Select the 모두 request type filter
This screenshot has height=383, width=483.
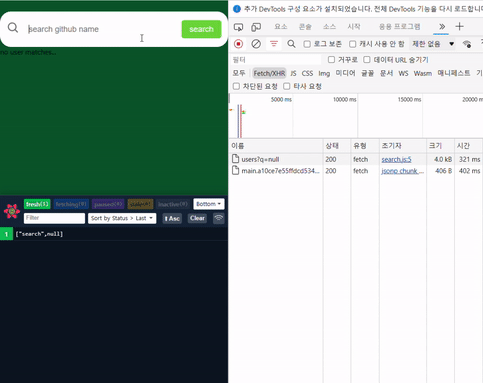pyautogui.click(x=239, y=73)
